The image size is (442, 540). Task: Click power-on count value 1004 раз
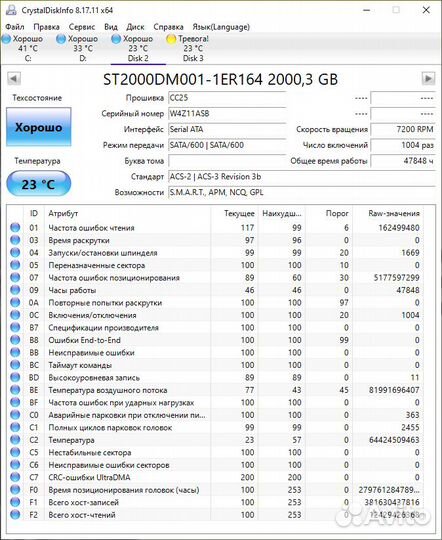(403, 145)
